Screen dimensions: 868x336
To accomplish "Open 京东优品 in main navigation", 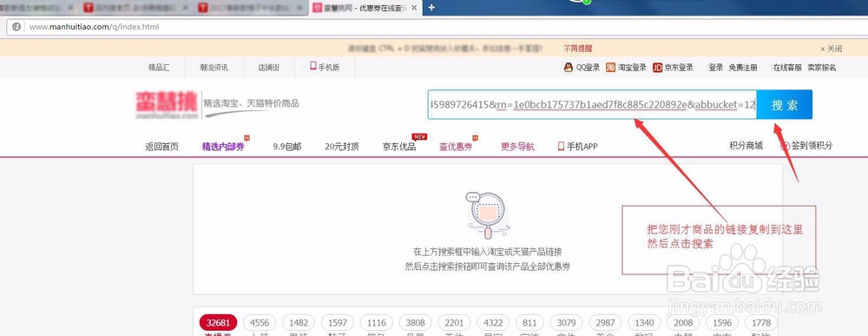I will tap(399, 147).
